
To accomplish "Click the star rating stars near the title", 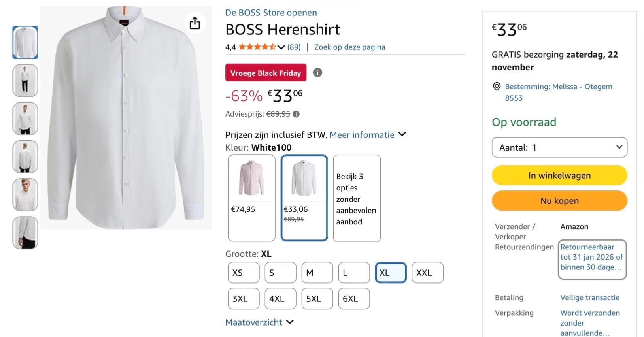I will pyautogui.click(x=256, y=47).
